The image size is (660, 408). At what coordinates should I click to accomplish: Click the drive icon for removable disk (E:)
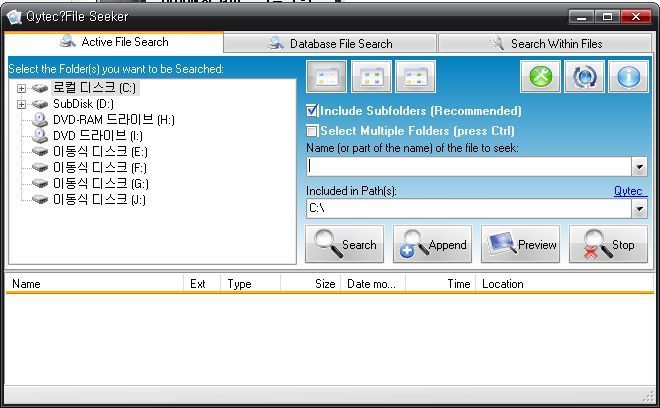click(40, 152)
